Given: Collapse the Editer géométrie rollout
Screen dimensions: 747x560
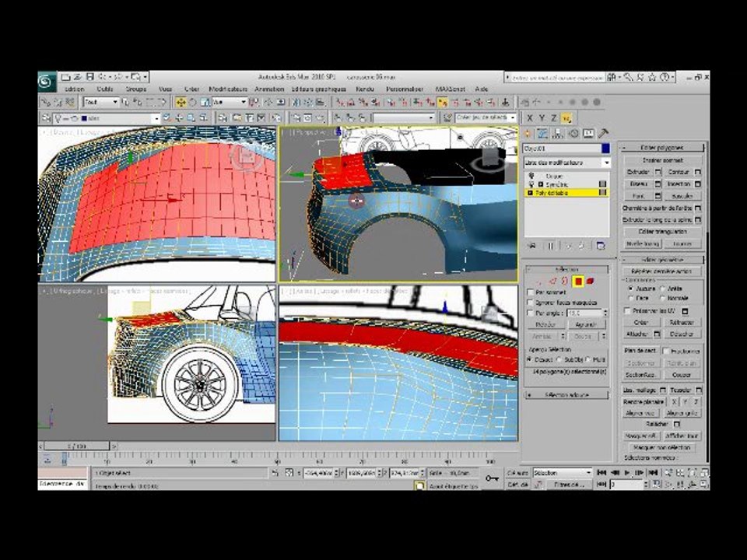Looking at the screenshot, I should (x=662, y=260).
